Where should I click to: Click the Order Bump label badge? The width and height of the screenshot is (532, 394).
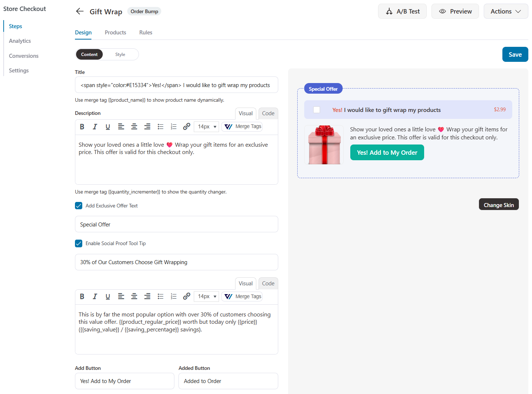pos(144,11)
